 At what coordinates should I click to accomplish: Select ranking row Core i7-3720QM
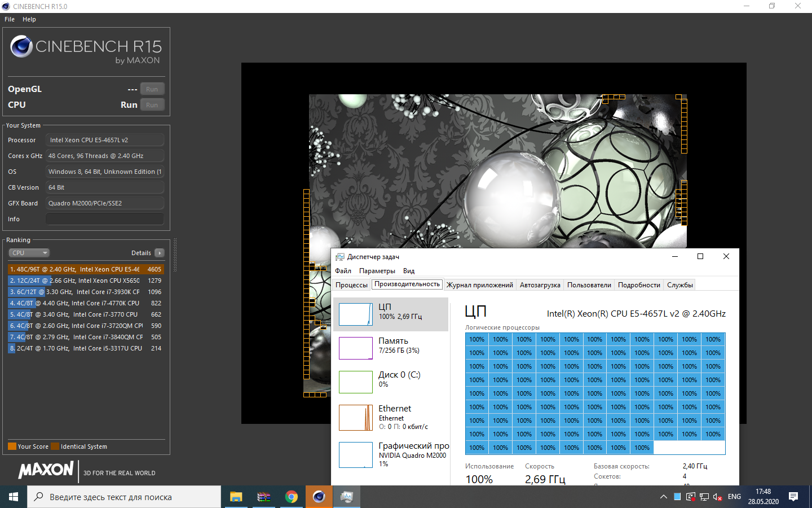pos(86,326)
